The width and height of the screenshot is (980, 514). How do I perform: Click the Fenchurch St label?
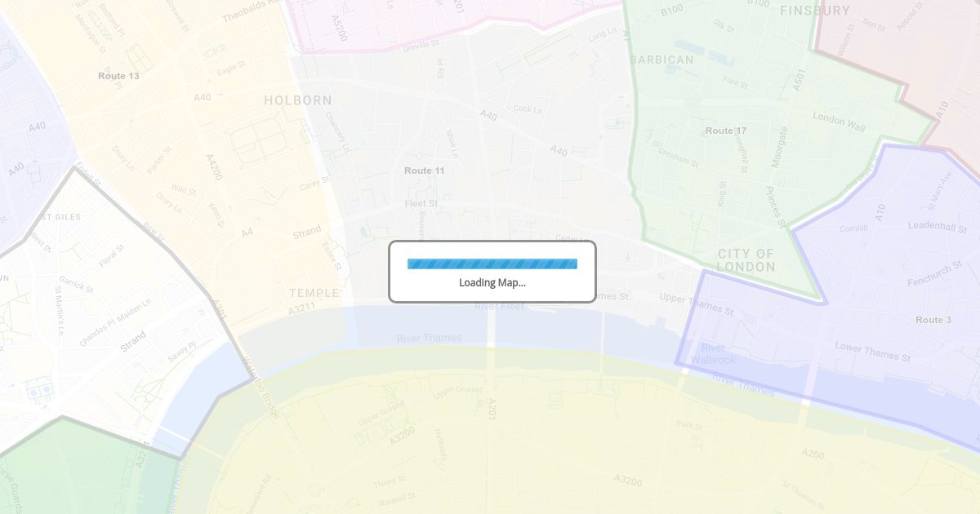click(x=935, y=275)
